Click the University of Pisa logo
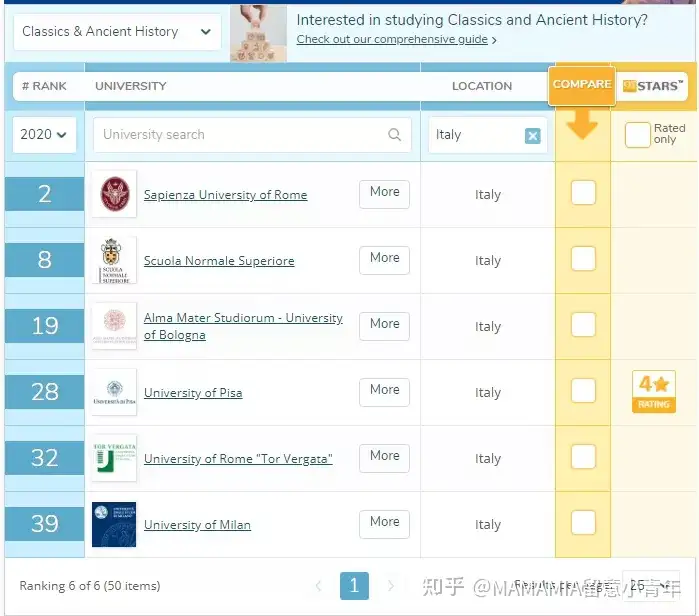This screenshot has height=616, width=699. tap(114, 392)
